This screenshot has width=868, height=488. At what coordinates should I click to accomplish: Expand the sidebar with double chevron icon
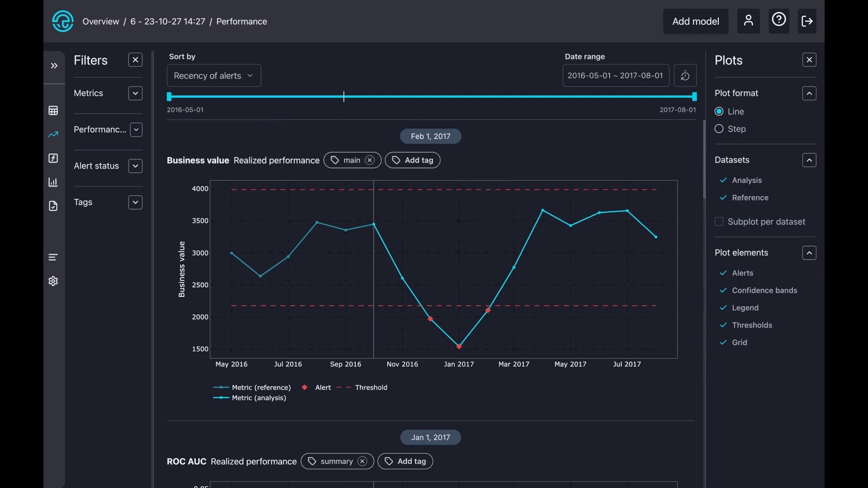[54, 66]
